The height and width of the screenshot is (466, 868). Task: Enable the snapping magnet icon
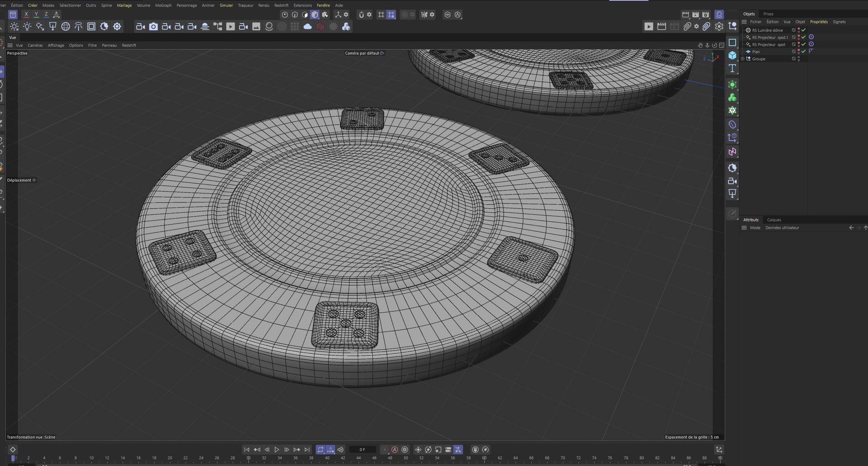361,14
